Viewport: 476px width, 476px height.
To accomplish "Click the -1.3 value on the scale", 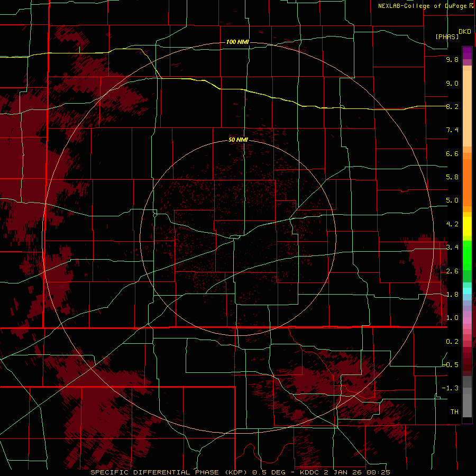I will point(450,388).
